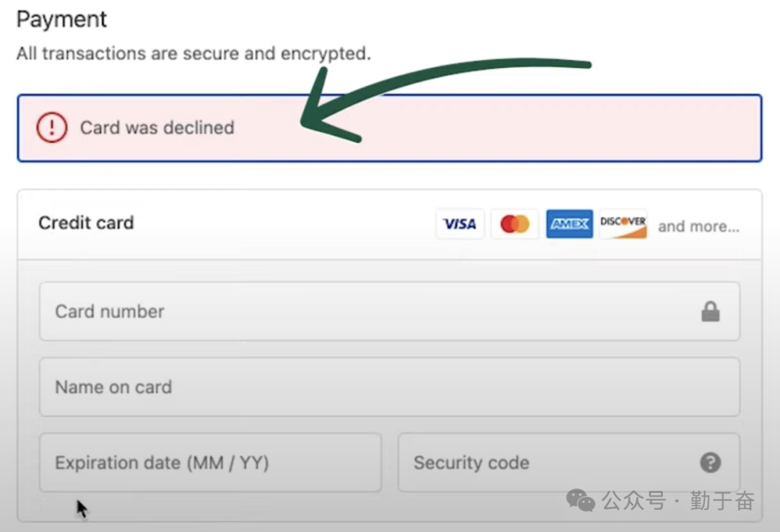This screenshot has height=532, width=780.
Task: Focus the Security code input
Action: [x=549, y=463]
